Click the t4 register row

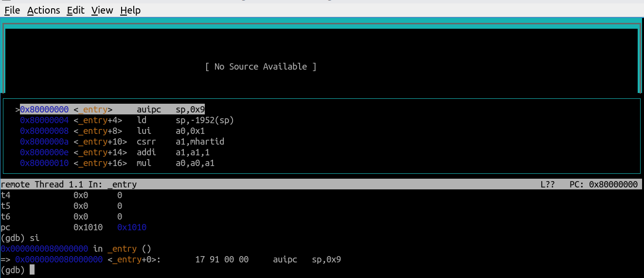tap(61, 195)
